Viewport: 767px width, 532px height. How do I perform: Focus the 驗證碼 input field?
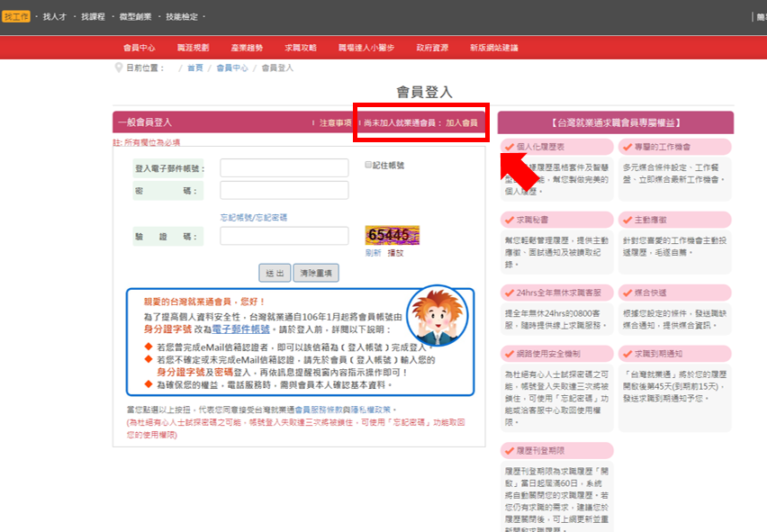(284, 236)
